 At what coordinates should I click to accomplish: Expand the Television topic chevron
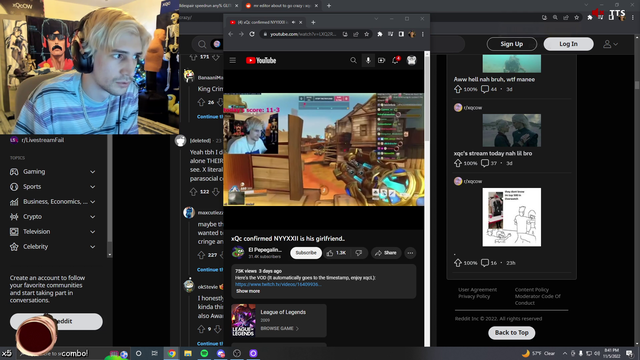click(x=93, y=232)
